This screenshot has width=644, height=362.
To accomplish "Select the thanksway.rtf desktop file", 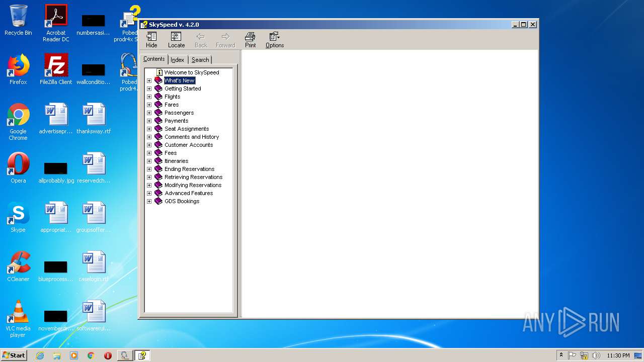I will 94,119.
